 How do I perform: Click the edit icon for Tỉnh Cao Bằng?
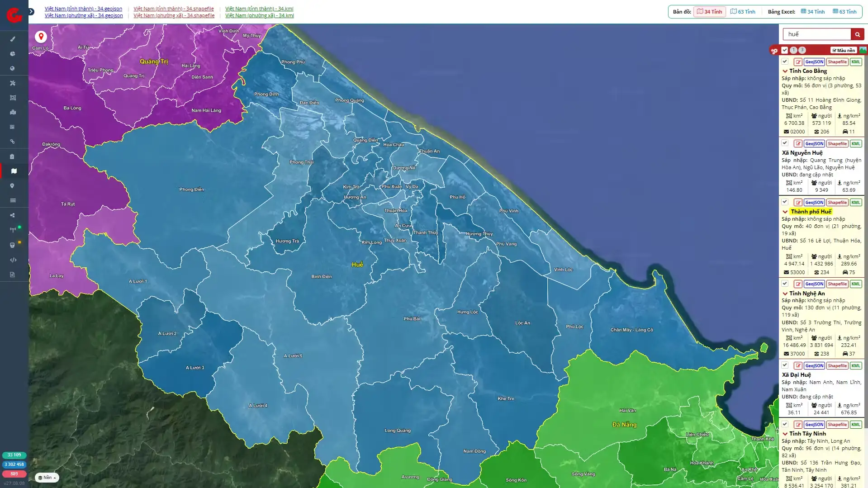(x=798, y=62)
